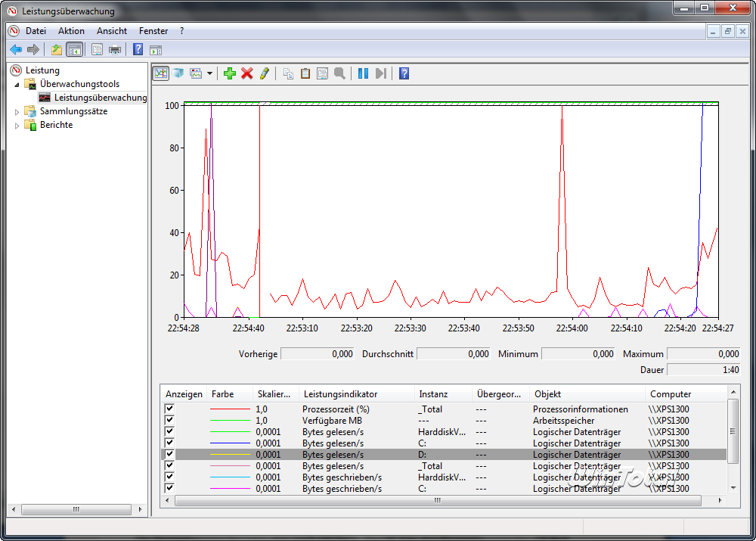Viewport: 756px width, 541px height.
Task: Click the green plus Add counter icon
Action: click(x=230, y=73)
